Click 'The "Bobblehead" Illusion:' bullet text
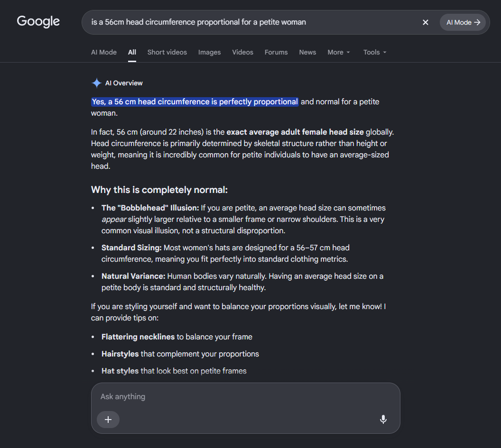This screenshot has height=448, width=501. (150, 208)
